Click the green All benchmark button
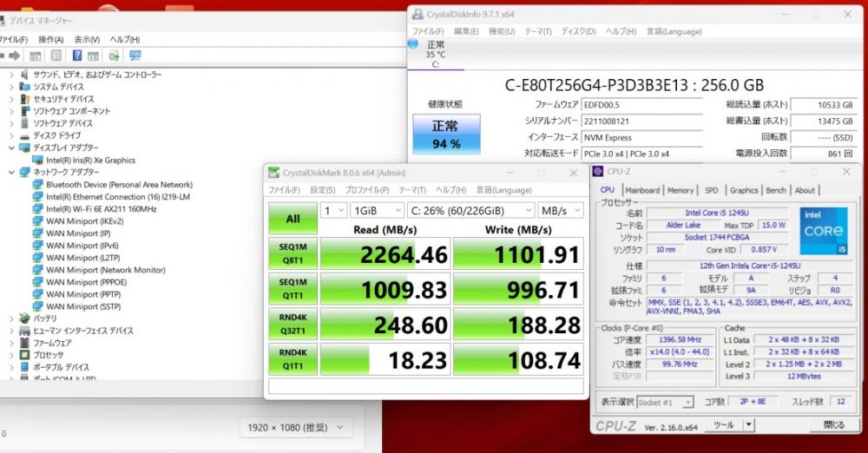Image resolution: width=868 pixels, height=453 pixels. pos(293,219)
